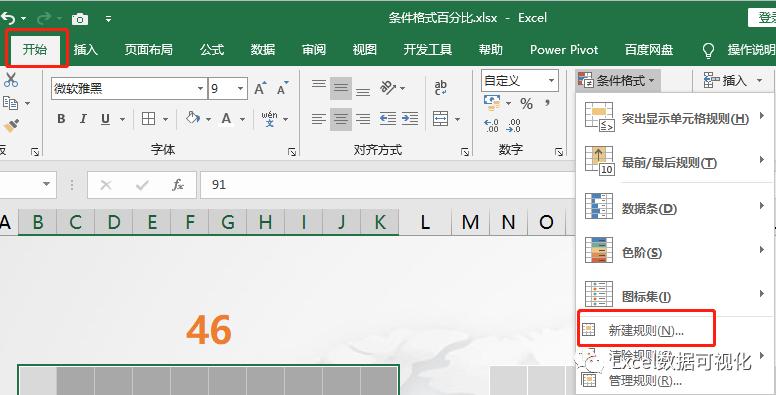Open the 对齐方式 group dialog launcher
The image size is (776, 395).
pyautogui.click(x=465, y=152)
